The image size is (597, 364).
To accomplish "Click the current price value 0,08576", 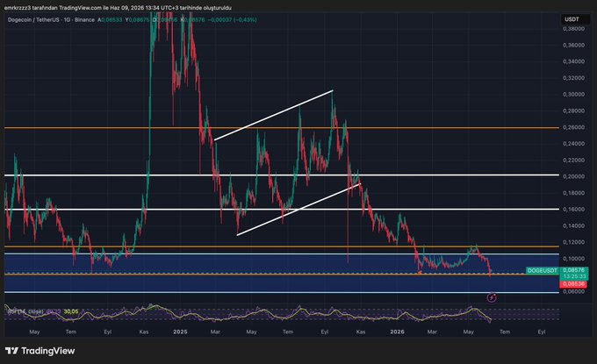I will pyautogui.click(x=573, y=270).
